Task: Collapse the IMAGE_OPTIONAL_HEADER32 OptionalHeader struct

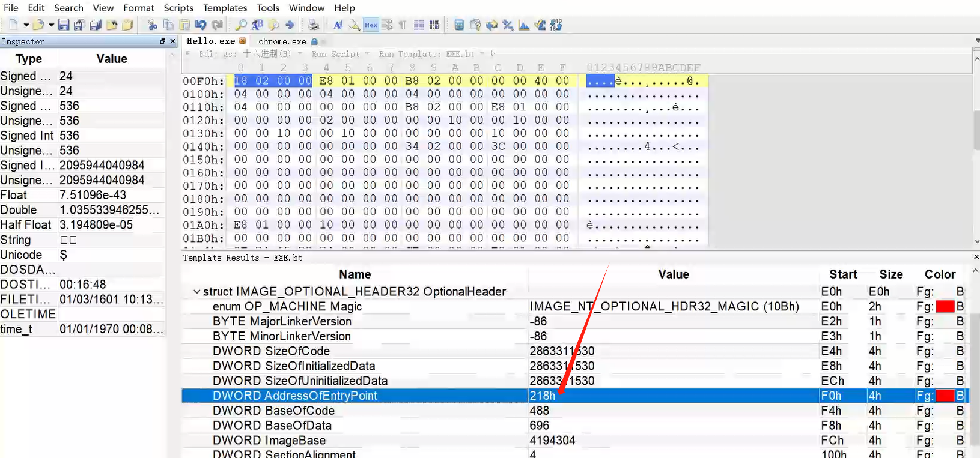Action: pyautogui.click(x=196, y=292)
